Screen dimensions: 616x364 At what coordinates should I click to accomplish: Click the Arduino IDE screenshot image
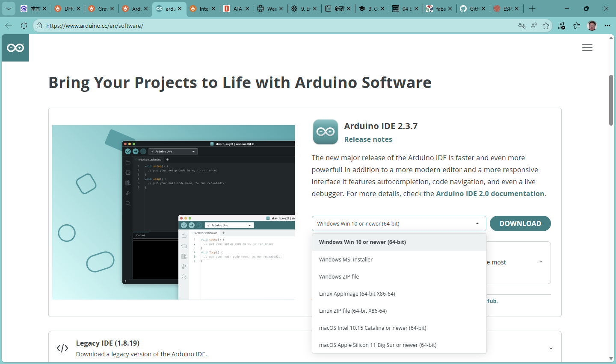click(173, 212)
